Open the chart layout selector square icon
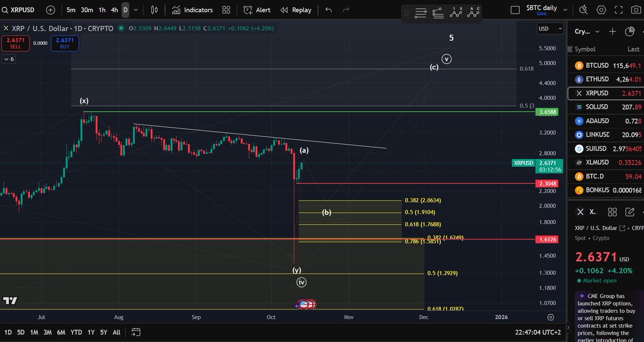The height and width of the screenshot is (342, 644). [515, 10]
